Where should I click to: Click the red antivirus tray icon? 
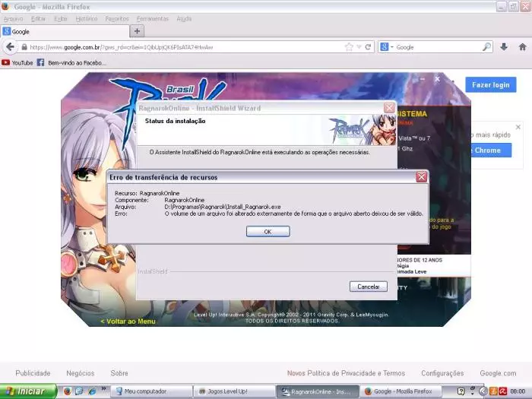tap(502, 391)
